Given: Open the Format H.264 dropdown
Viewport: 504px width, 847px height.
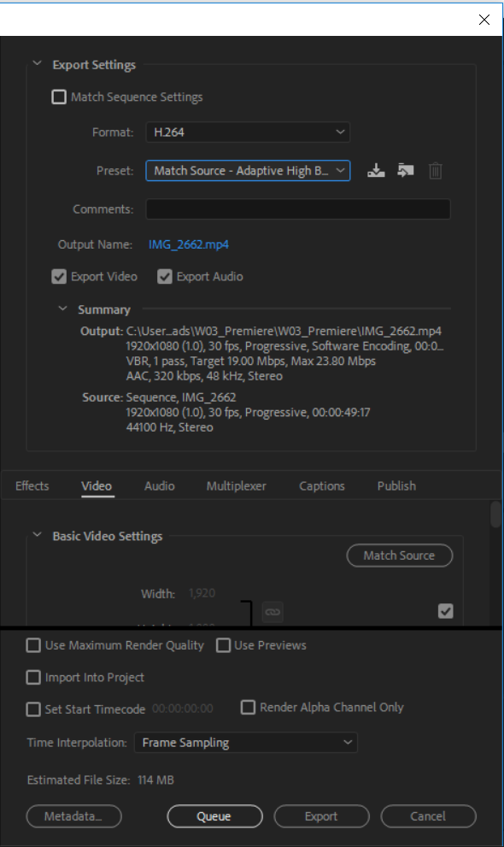Looking at the screenshot, I should coord(248,132).
